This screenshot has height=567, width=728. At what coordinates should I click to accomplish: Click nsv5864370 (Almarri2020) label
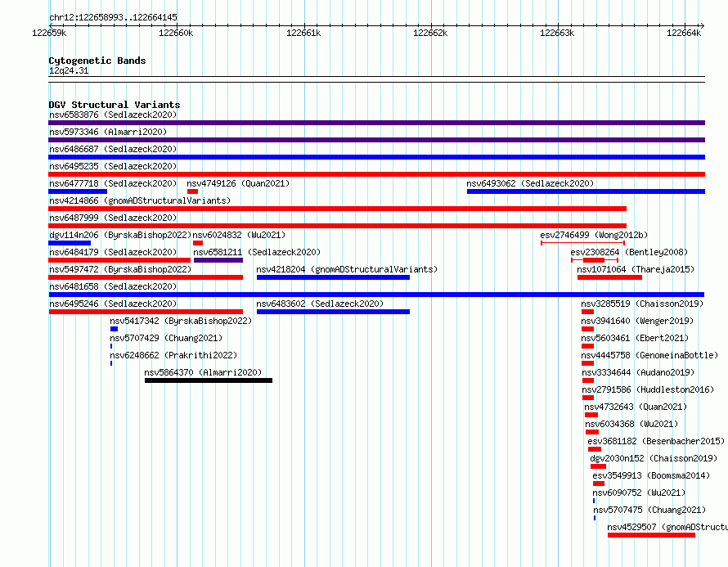pos(203,372)
